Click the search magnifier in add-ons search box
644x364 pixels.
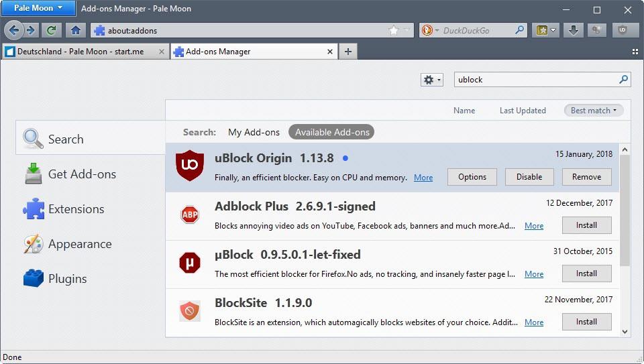point(623,79)
